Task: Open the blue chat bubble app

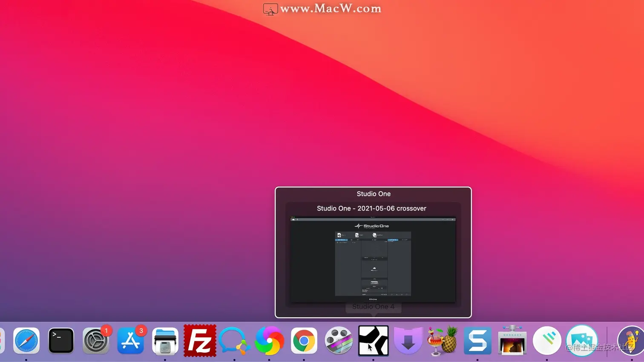Action: click(x=235, y=341)
